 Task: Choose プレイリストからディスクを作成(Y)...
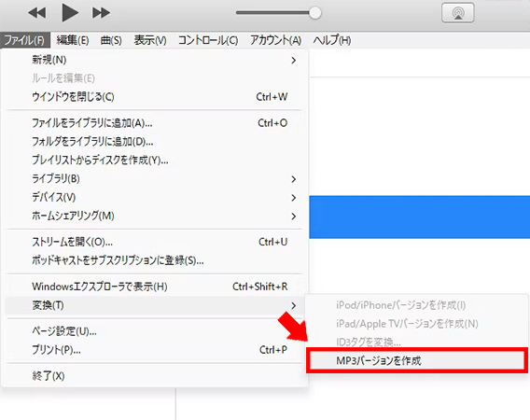155,160
